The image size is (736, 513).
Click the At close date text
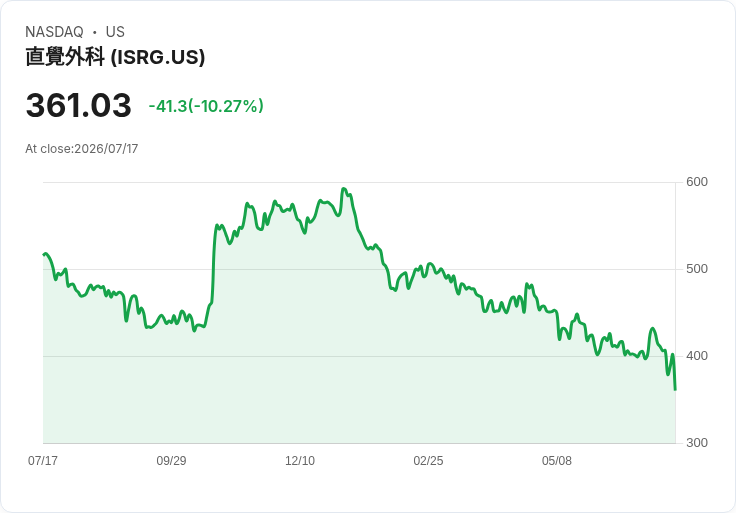pyautogui.click(x=82, y=149)
